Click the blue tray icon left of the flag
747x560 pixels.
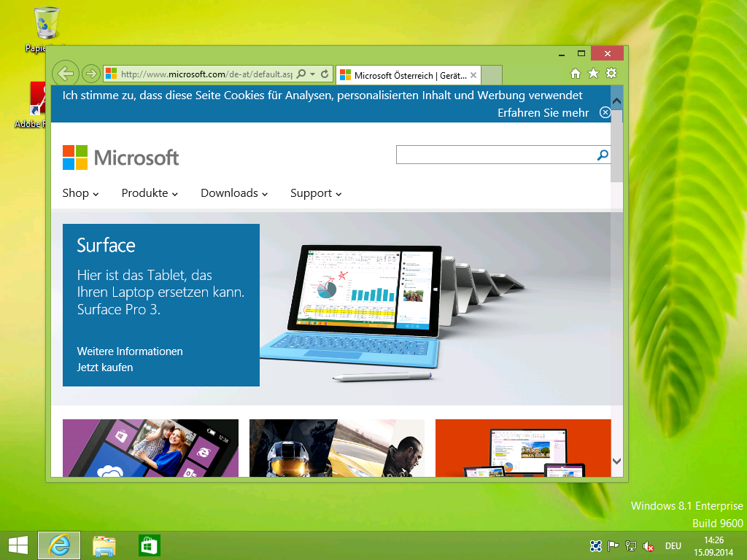point(595,545)
